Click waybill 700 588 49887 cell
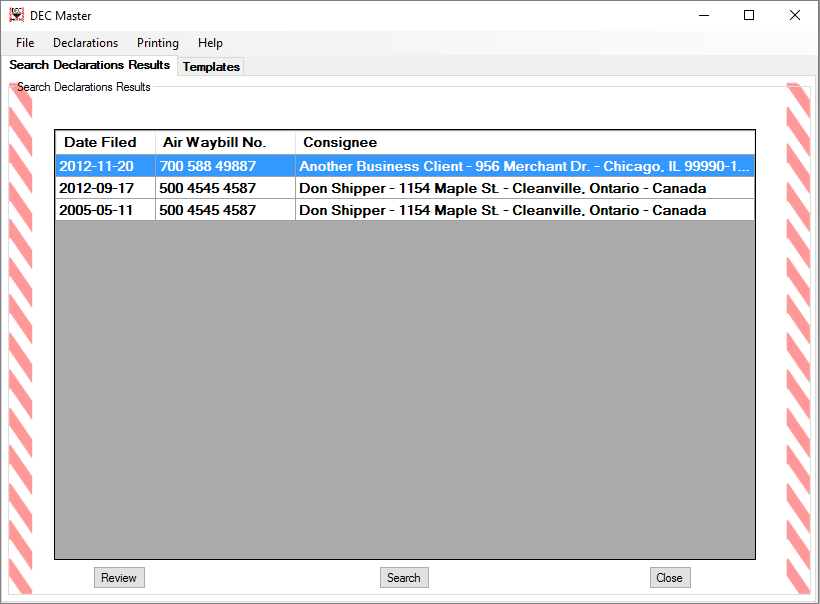This screenshot has height=604, width=820. 225,166
